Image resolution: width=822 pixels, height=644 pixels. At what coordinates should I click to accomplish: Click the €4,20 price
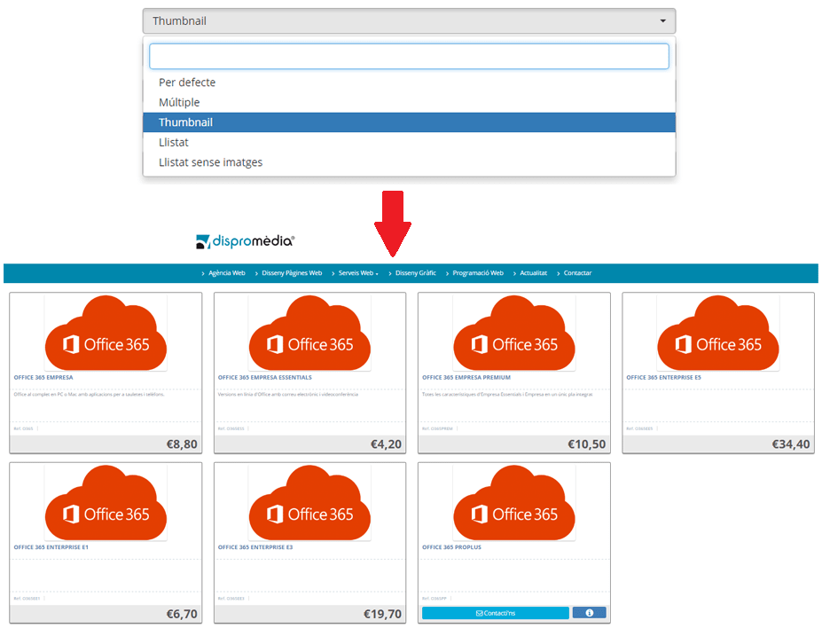click(x=386, y=444)
